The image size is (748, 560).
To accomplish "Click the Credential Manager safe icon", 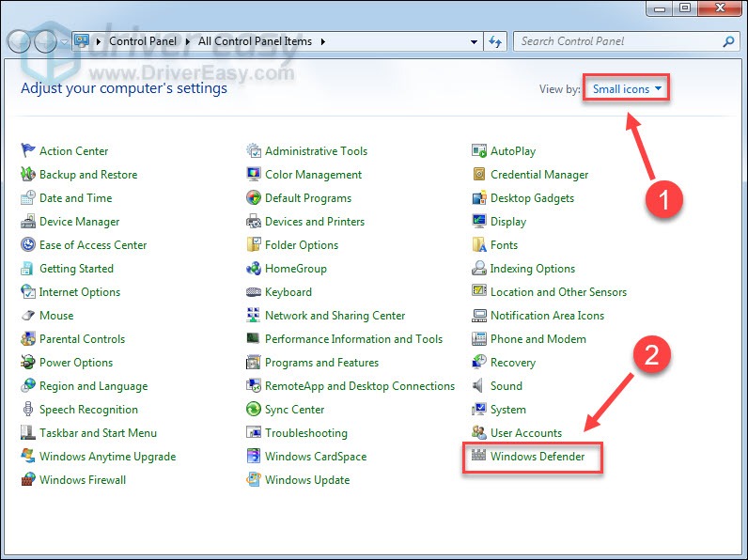I will (479, 174).
